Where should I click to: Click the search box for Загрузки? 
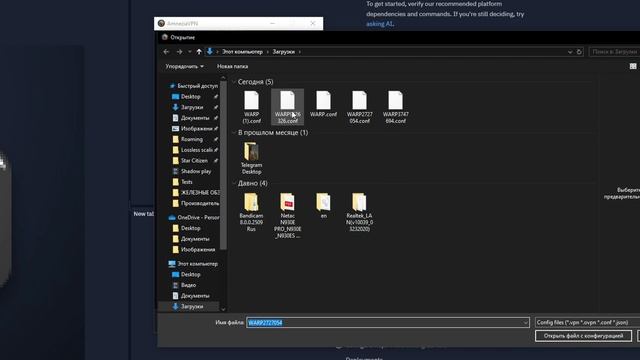(614, 52)
